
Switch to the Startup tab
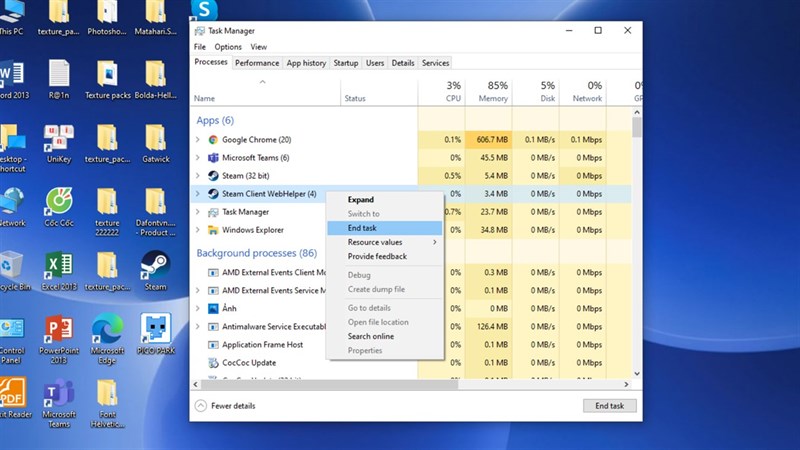point(345,63)
